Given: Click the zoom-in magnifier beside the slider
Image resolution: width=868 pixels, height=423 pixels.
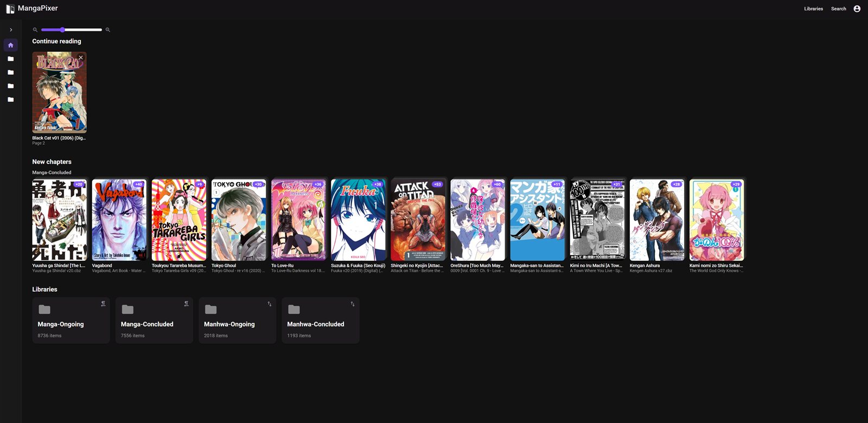Looking at the screenshot, I should click(108, 30).
